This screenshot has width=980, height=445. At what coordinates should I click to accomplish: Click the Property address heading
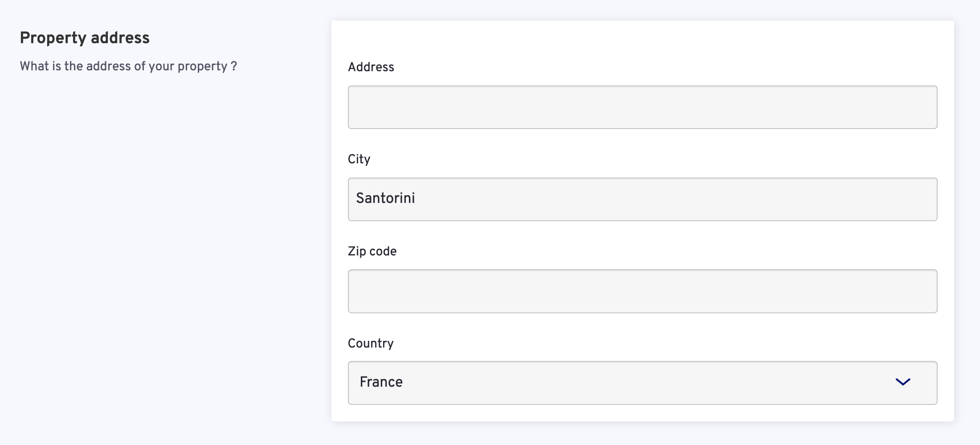point(85,38)
